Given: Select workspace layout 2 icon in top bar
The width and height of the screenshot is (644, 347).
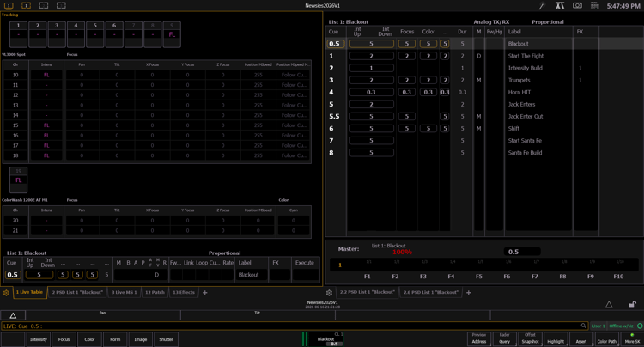Looking at the screenshot, I should (26, 5).
